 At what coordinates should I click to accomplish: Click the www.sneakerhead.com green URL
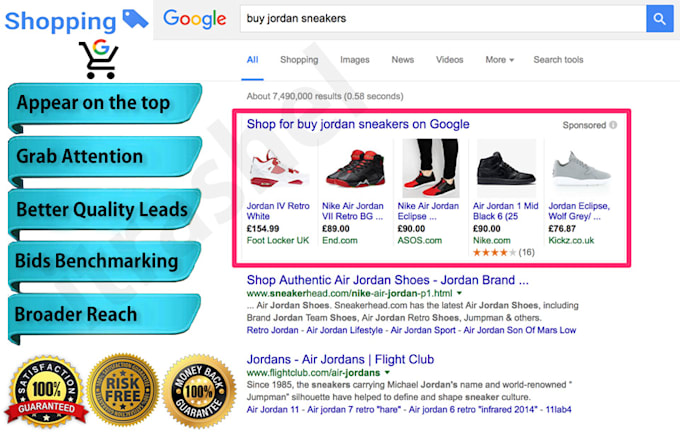click(350, 293)
